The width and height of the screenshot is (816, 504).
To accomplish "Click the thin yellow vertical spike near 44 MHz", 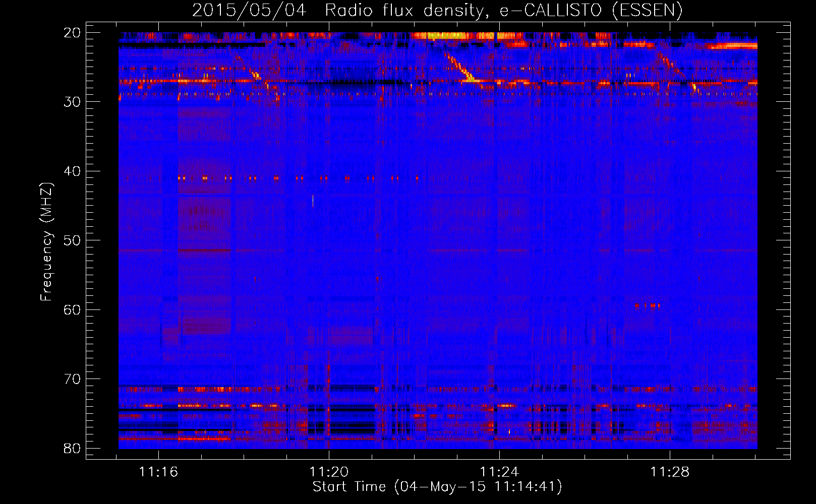I will [313, 201].
